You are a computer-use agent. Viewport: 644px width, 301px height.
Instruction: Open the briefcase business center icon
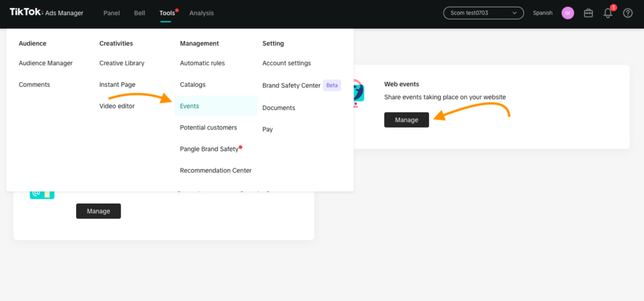(x=588, y=13)
